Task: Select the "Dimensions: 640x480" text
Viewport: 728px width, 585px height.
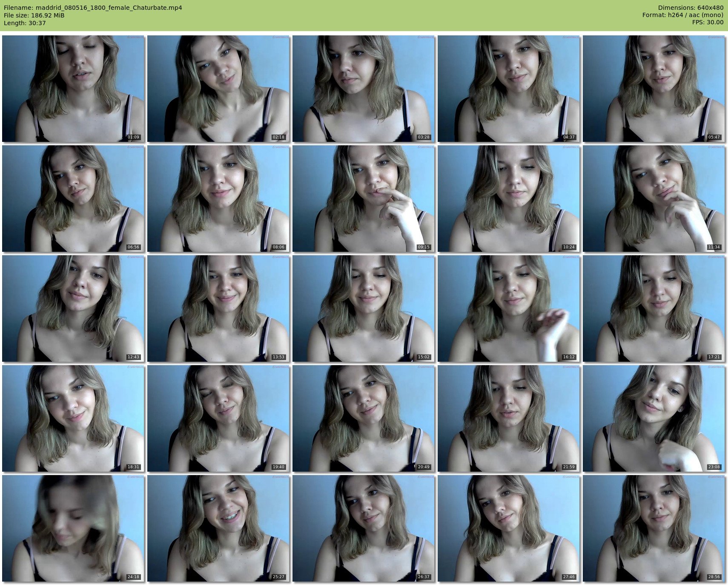Action: click(691, 8)
